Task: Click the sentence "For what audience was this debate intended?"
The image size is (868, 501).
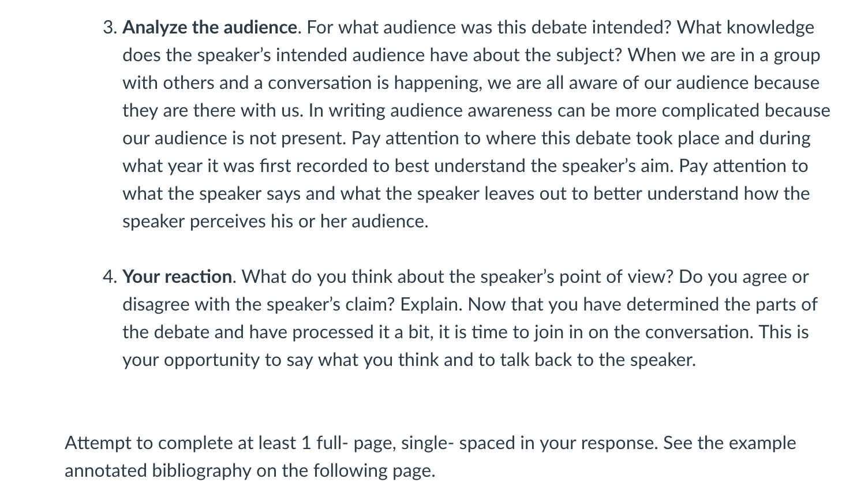Action: (x=489, y=28)
